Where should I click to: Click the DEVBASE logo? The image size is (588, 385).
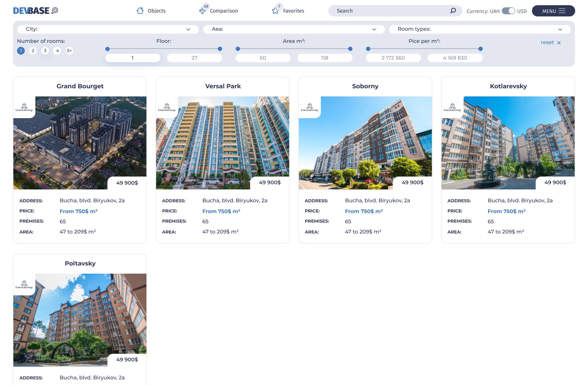(x=36, y=11)
